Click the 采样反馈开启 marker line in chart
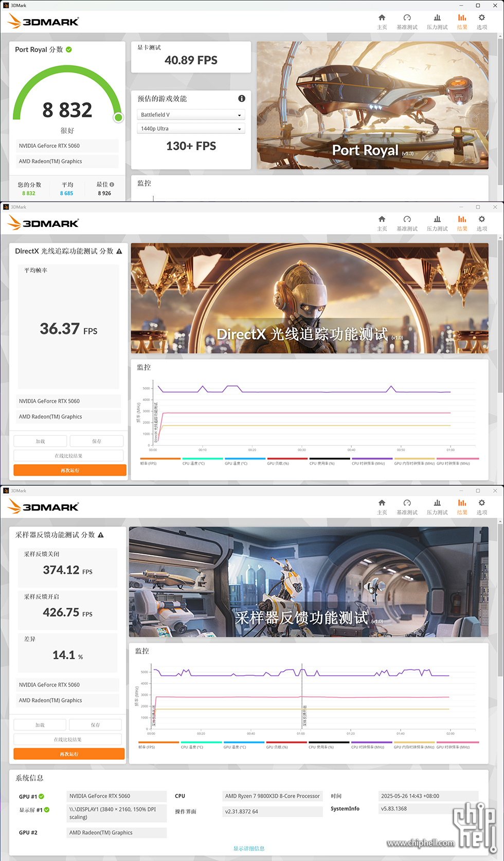 (x=302, y=696)
